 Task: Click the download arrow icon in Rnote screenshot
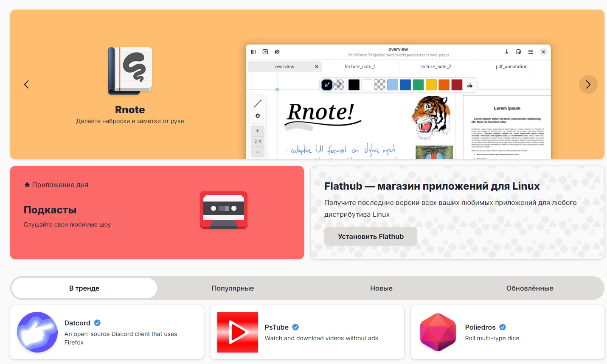(x=506, y=52)
